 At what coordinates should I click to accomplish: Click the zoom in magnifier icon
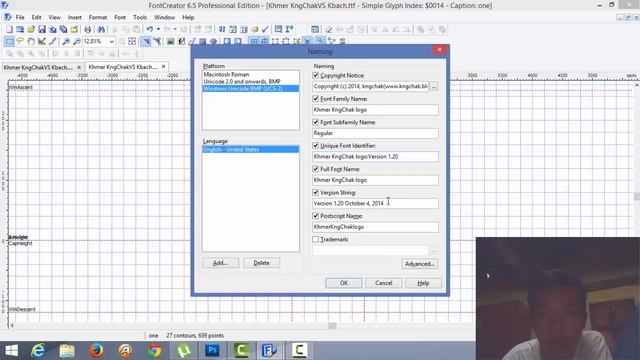point(66,41)
